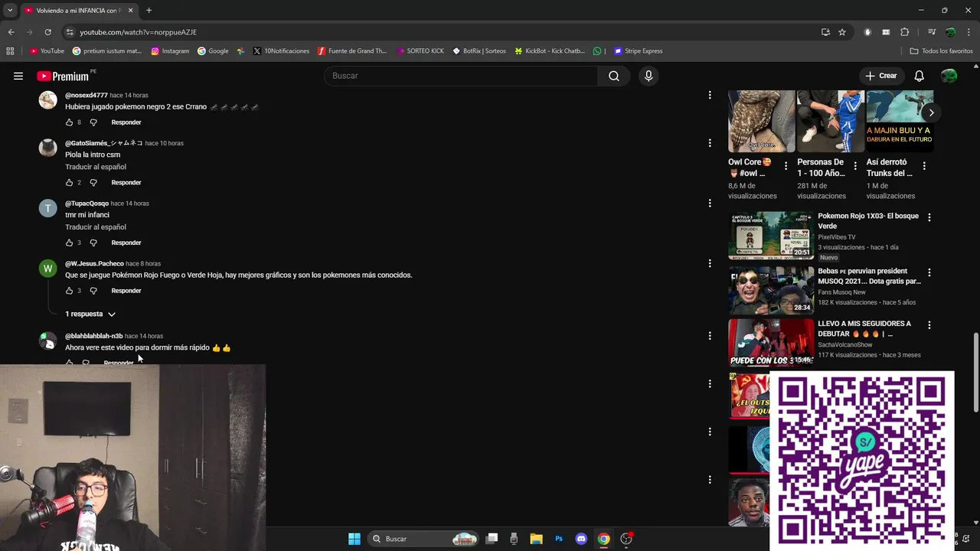Open options menu for @nosexd4777 comment

point(710,96)
